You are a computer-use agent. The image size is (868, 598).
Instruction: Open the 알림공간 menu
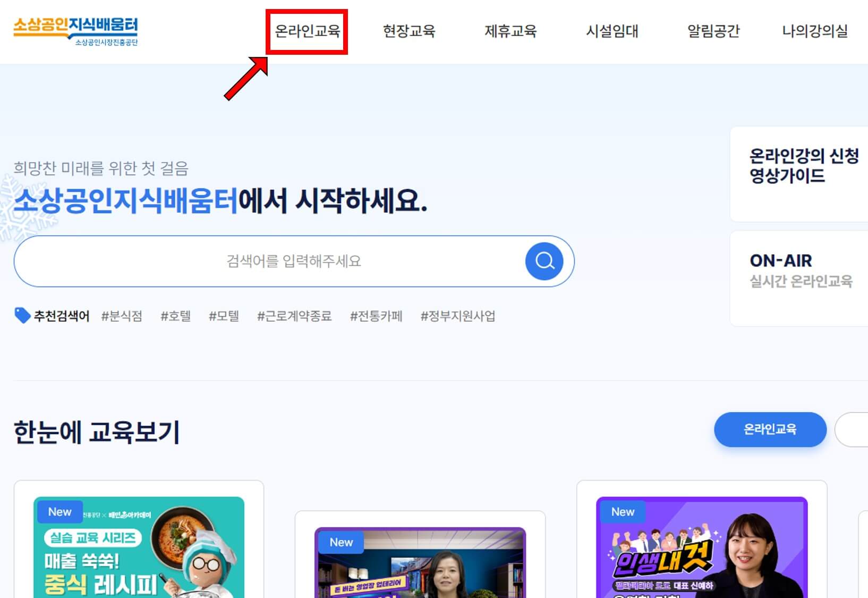pos(714,32)
